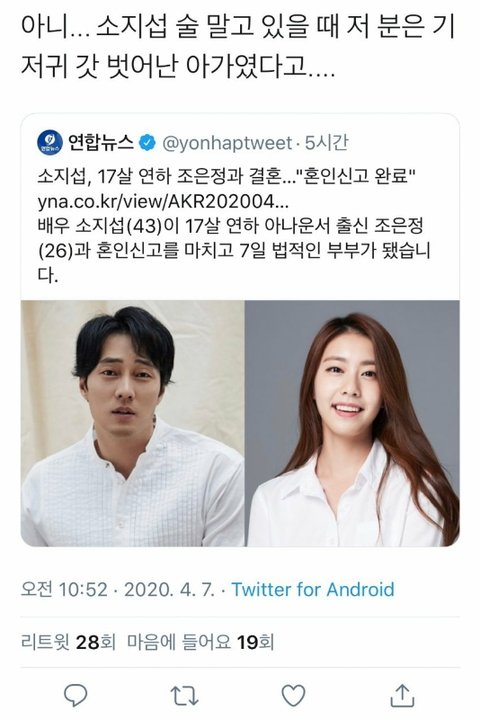Open the quoted tweet headline text
The height and width of the screenshot is (719, 480).
(226, 176)
